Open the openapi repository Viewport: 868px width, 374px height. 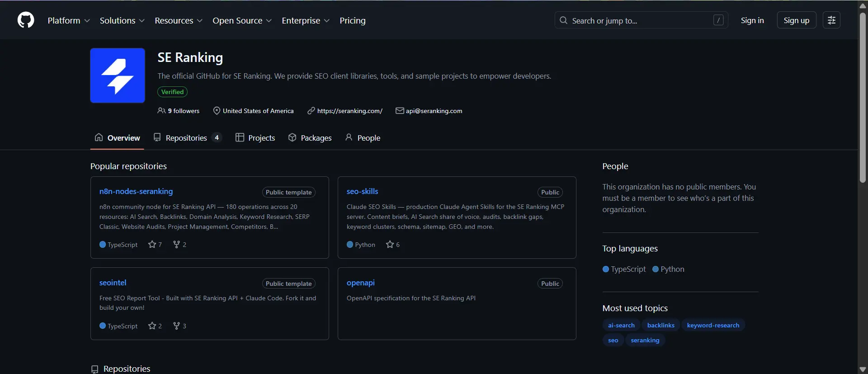click(361, 283)
